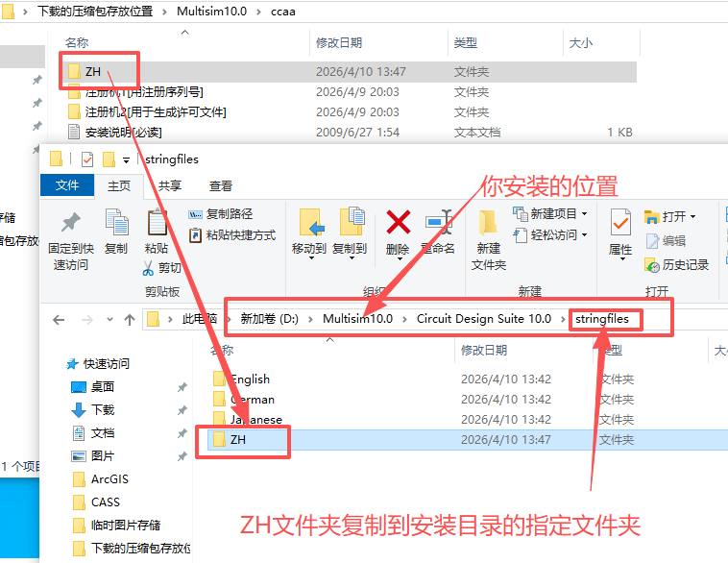Select CASS folder in sidebar

[x=97, y=502]
